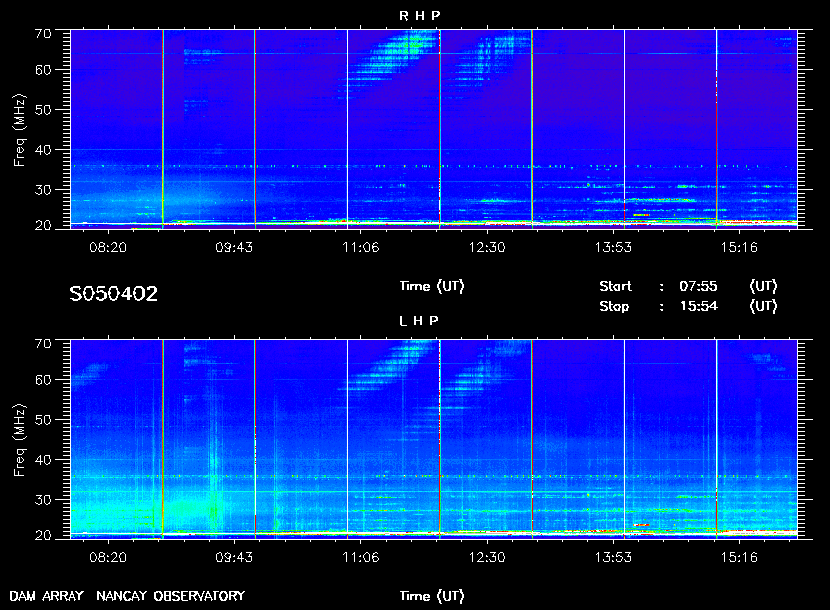
Task: Click the 30 MHz tick label on LHP plot
Action: (43, 499)
